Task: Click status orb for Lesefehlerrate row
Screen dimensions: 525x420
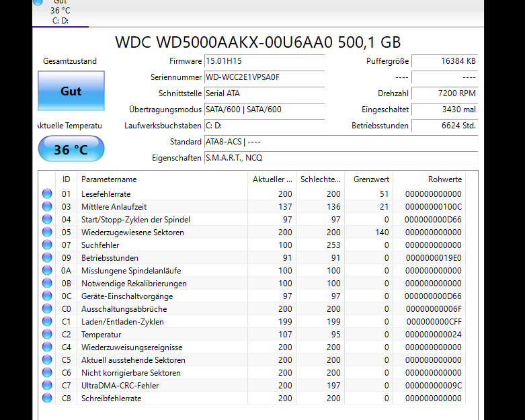Action: (47, 194)
